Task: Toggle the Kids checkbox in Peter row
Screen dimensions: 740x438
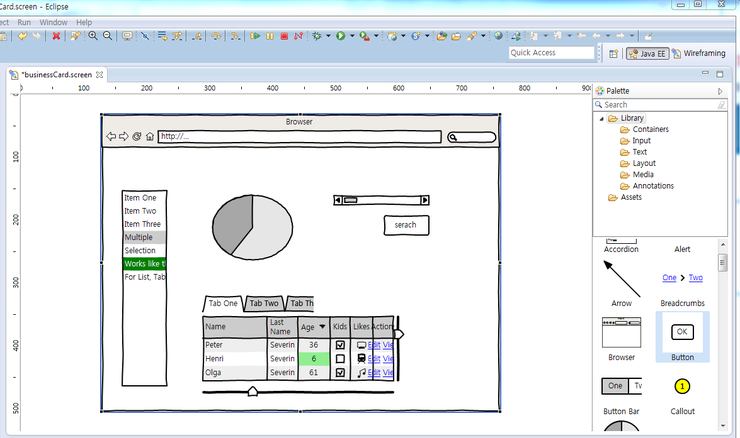Action: click(340, 345)
